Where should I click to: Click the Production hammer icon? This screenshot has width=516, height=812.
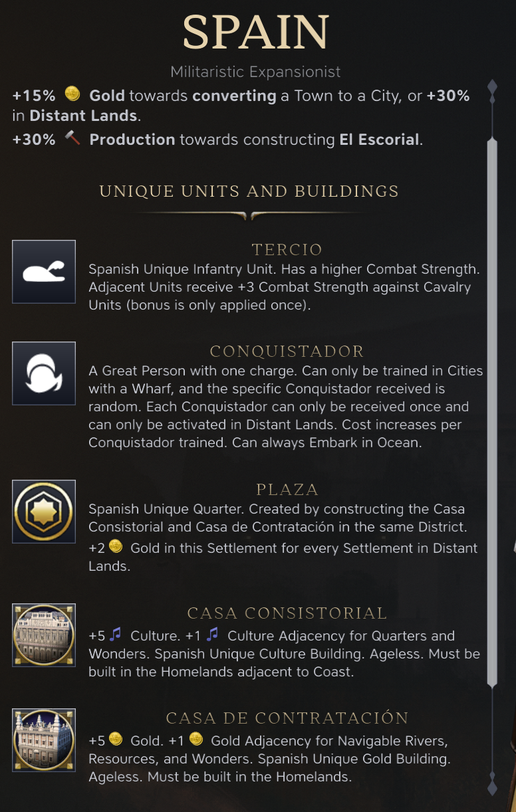click(x=72, y=139)
